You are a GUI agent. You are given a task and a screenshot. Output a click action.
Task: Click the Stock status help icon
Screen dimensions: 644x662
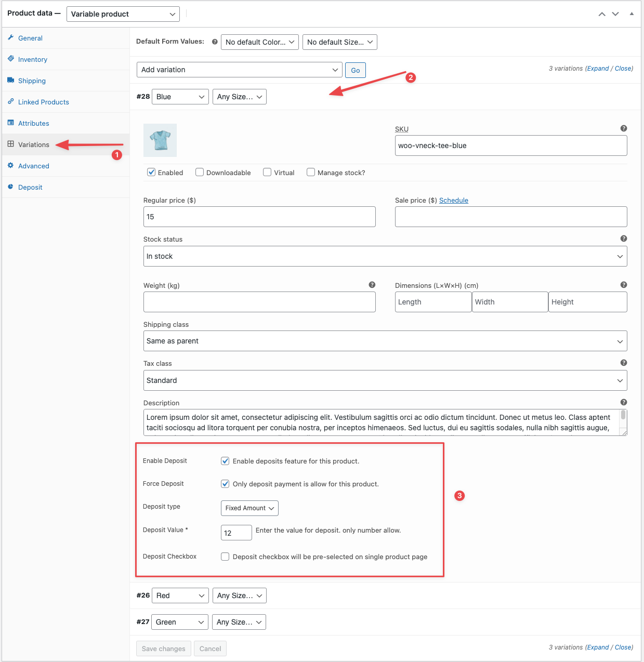click(623, 239)
